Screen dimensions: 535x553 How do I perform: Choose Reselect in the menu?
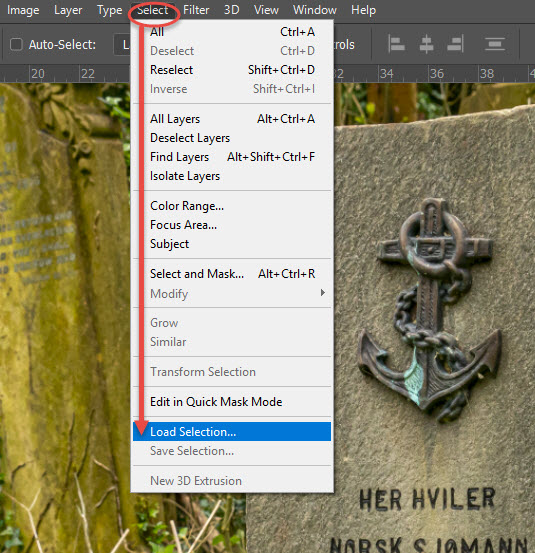coord(232,70)
